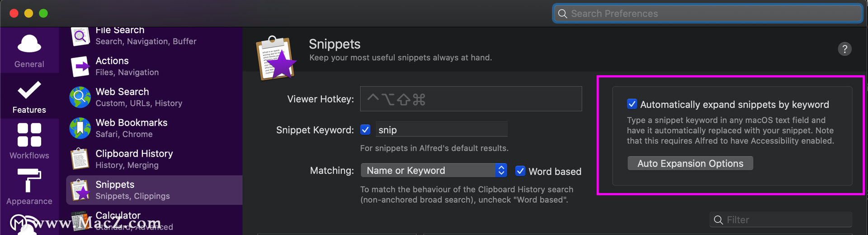Open the Appearance tab
The height and width of the screenshot is (235, 868).
coord(29,187)
